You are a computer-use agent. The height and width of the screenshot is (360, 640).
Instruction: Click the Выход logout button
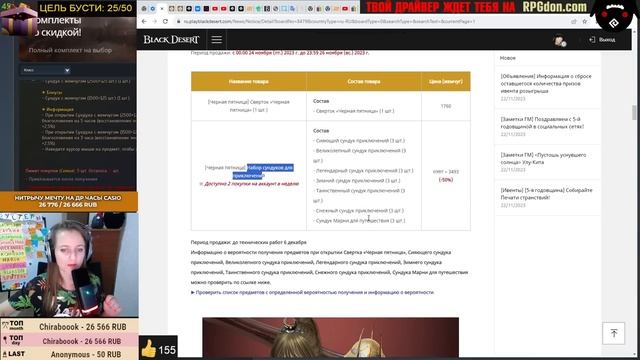pos(602,40)
